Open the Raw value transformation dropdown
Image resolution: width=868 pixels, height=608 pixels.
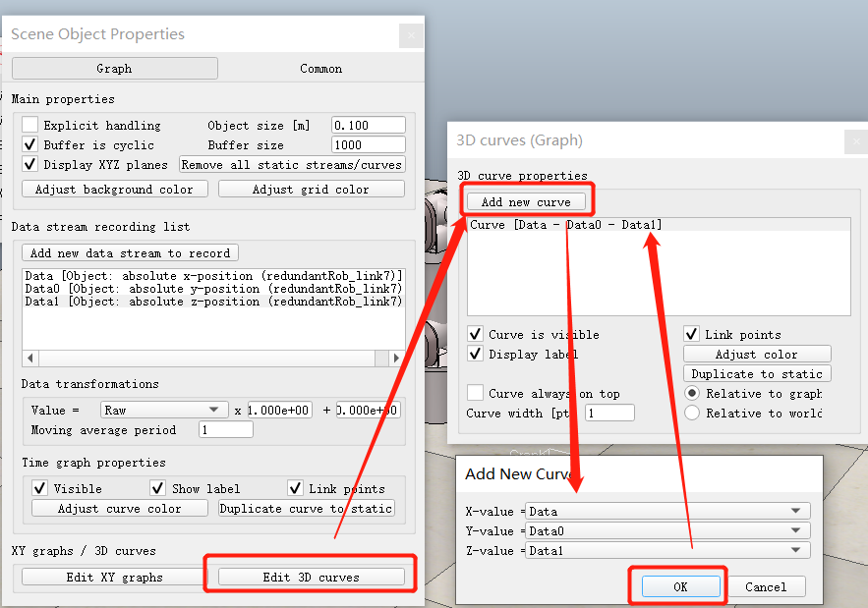pyautogui.click(x=164, y=410)
